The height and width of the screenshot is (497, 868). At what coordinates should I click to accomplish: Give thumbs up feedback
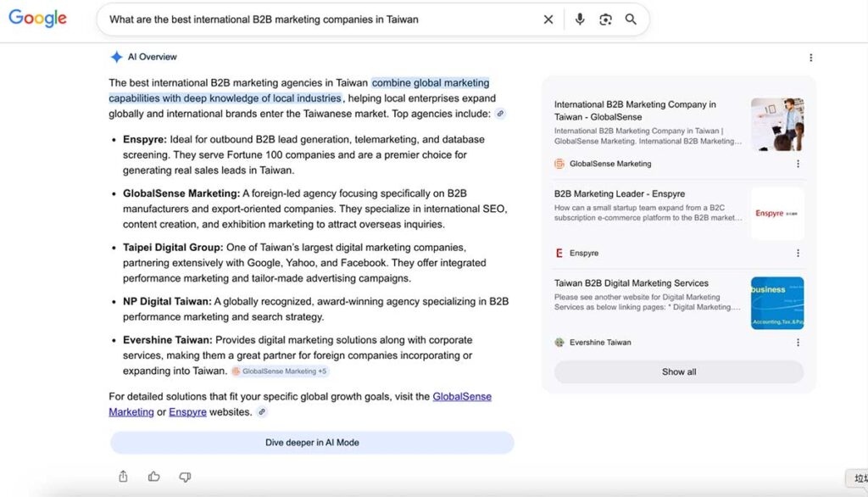(154, 477)
